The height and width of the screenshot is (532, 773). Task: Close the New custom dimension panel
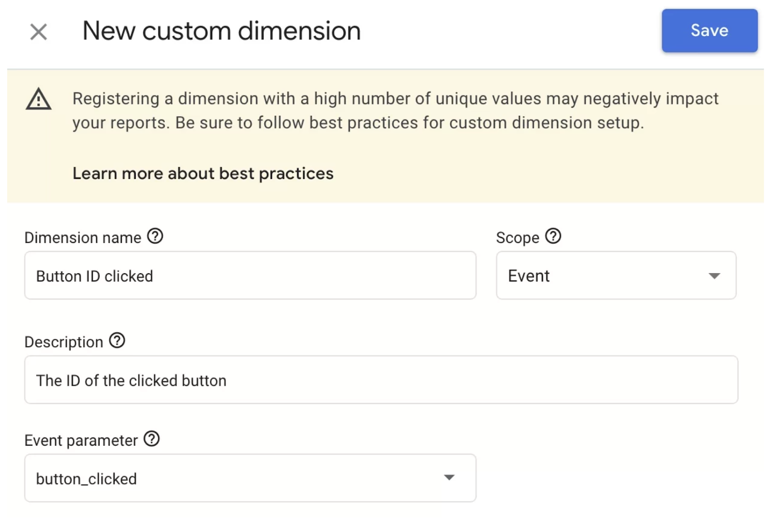[38, 32]
